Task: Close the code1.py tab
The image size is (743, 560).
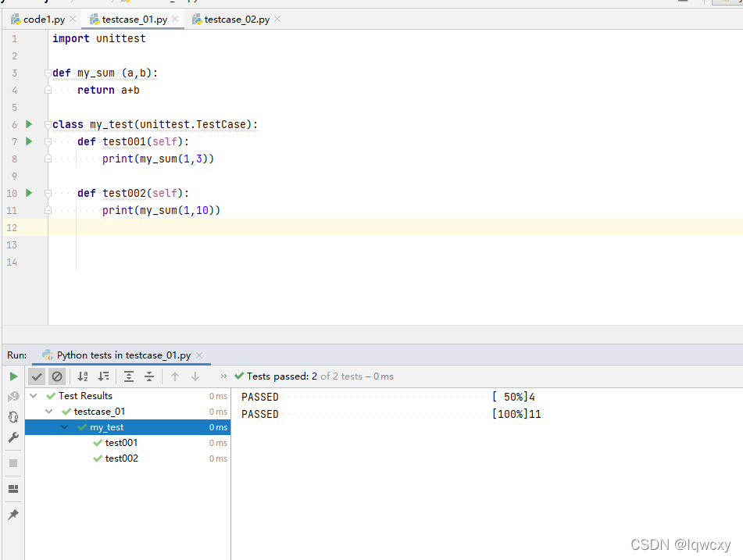Action: 73,19
